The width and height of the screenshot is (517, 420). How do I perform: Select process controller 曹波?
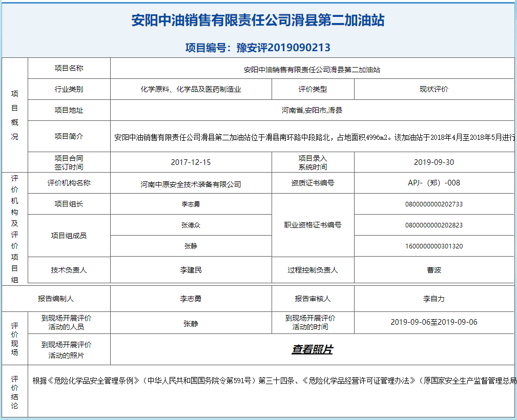[x=434, y=270]
